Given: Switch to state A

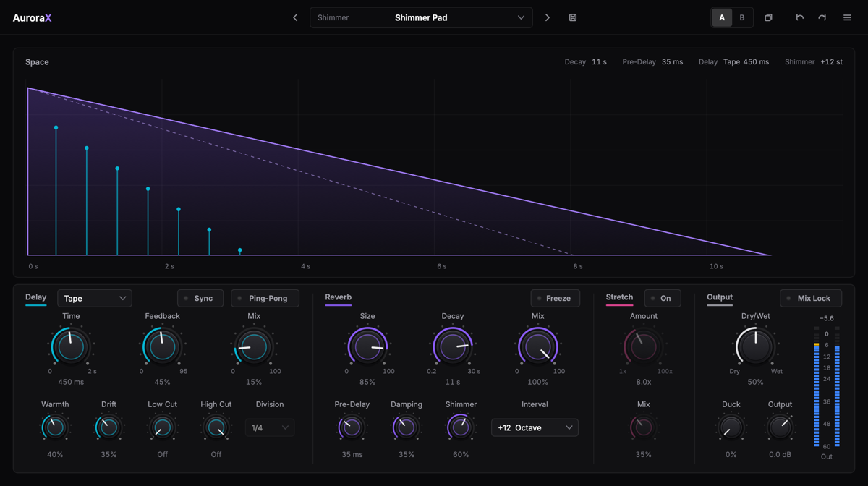Looking at the screenshot, I should click(x=722, y=17).
